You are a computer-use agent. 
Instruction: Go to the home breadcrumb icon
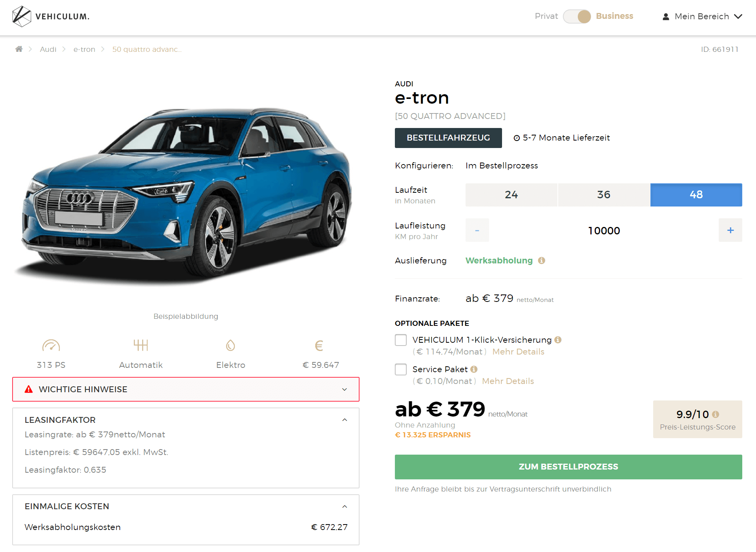point(19,49)
